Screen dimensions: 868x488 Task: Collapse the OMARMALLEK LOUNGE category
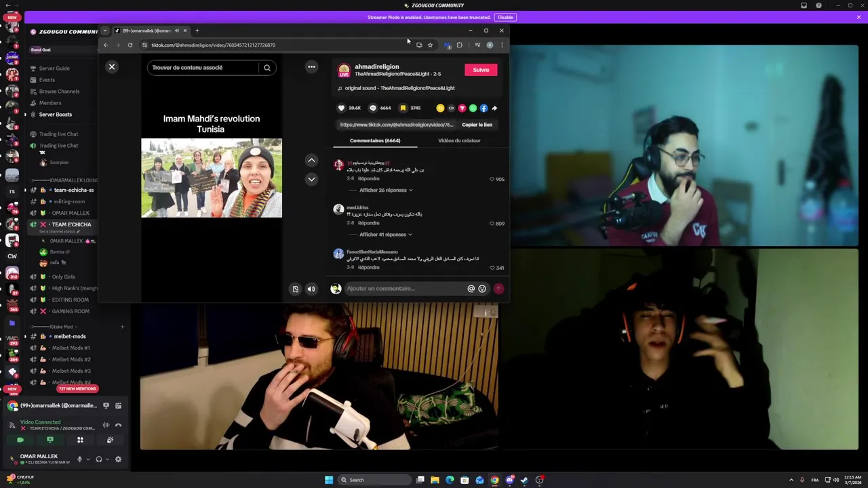click(64, 180)
